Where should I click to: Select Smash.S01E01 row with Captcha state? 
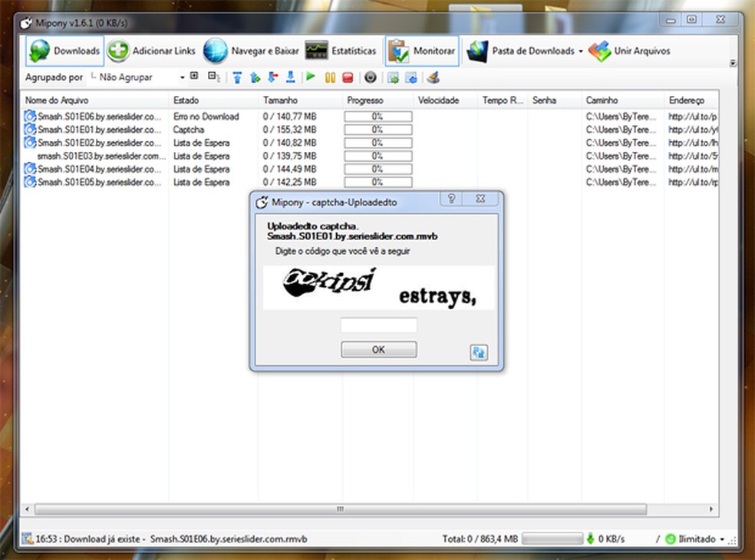click(x=370, y=130)
